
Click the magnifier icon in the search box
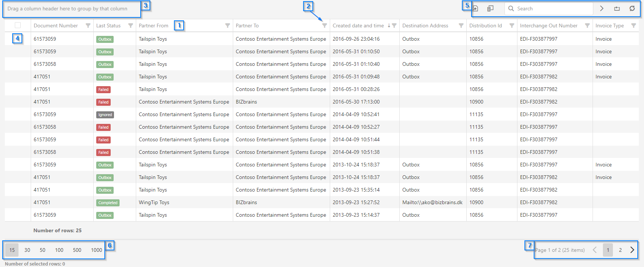coord(511,9)
